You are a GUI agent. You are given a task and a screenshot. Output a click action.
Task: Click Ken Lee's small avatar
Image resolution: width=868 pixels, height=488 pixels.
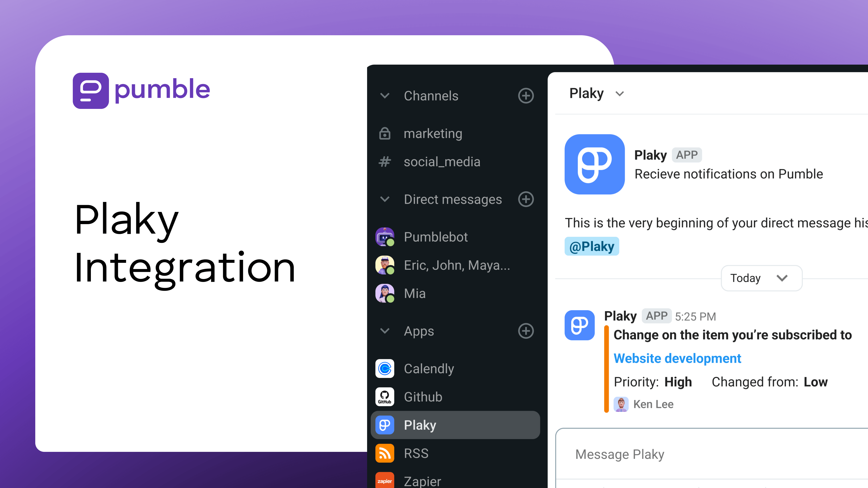(621, 404)
